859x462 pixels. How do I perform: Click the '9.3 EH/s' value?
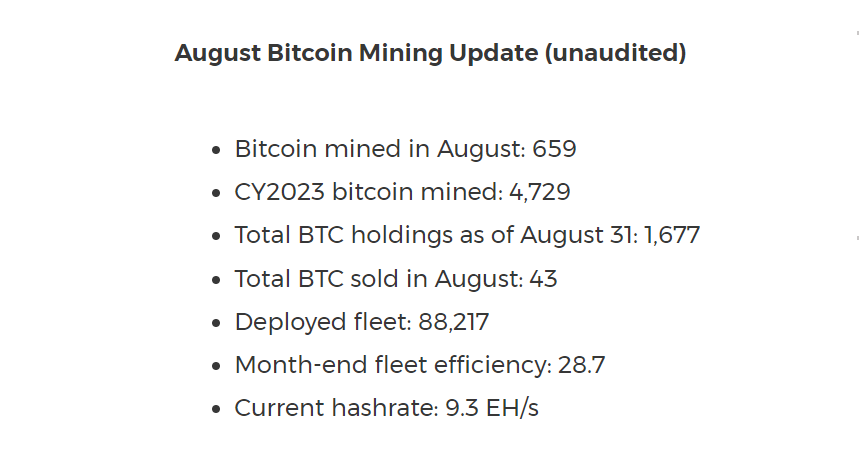pyautogui.click(x=493, y=408)
